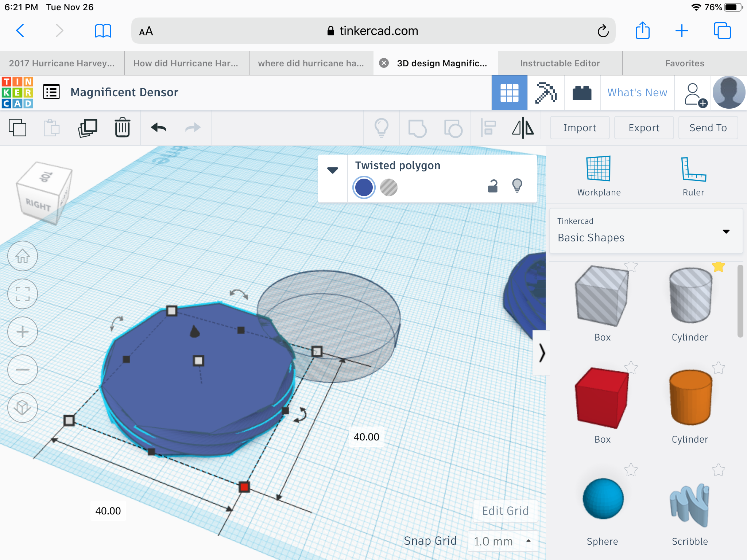Screen dimensions: 747x560
Task: Open the Basic Shapes dropdown
Action: click(x=646, y=231)
